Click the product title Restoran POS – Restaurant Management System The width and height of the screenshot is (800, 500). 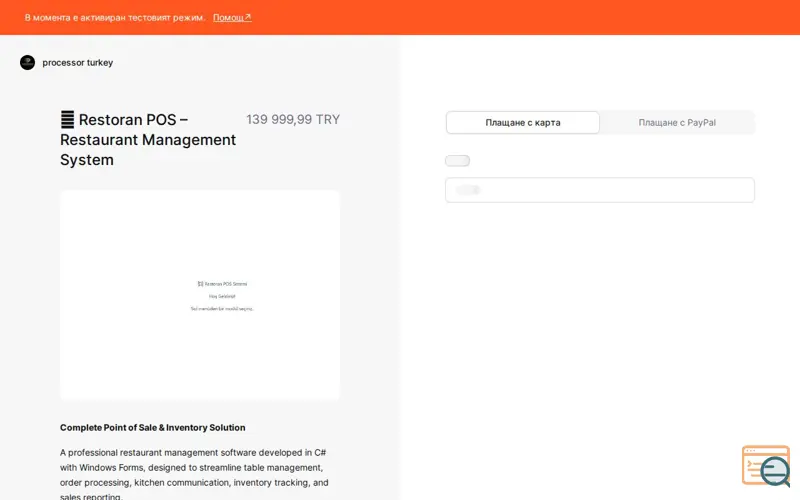(148, 139)
